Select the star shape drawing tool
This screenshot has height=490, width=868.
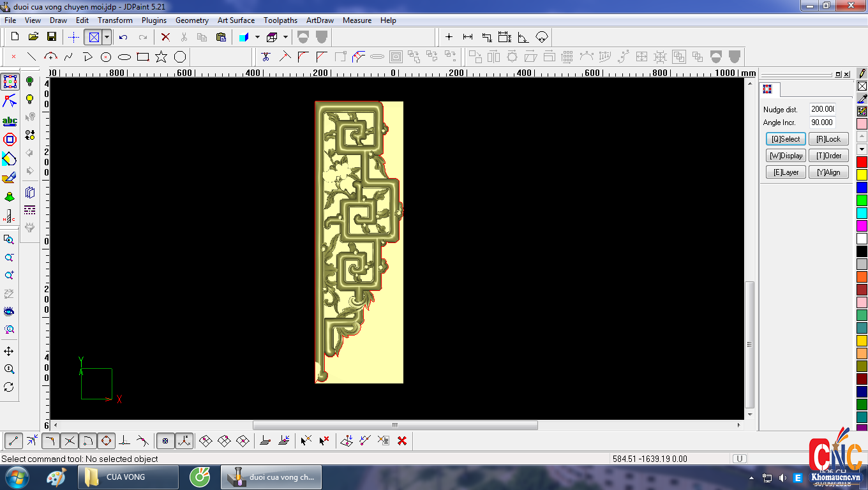[161, 57]
